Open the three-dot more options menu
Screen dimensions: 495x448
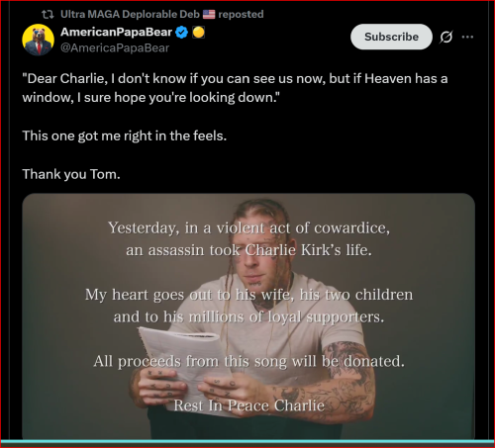467,37
